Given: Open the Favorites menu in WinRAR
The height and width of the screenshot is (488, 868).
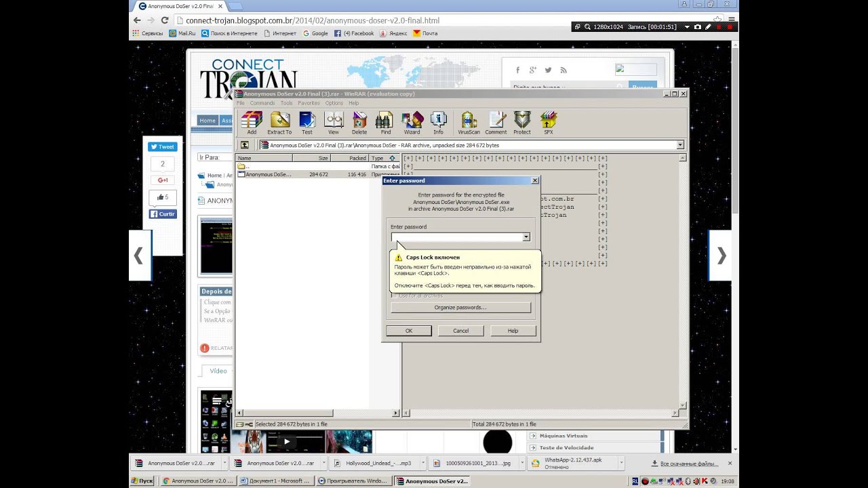Looking at the screenshot, I should pyautogui.click(x=309, y=103).
